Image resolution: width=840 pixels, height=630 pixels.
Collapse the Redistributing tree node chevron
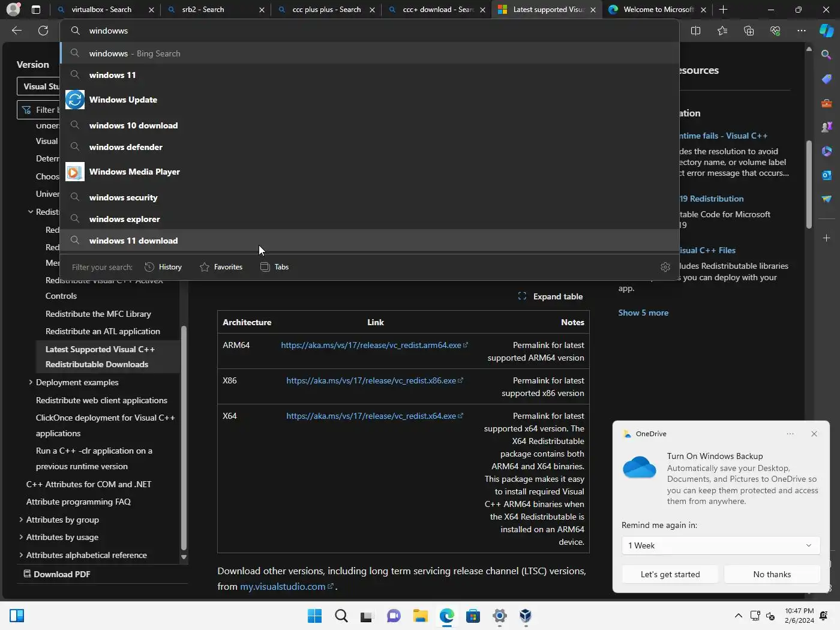[31, 212]
